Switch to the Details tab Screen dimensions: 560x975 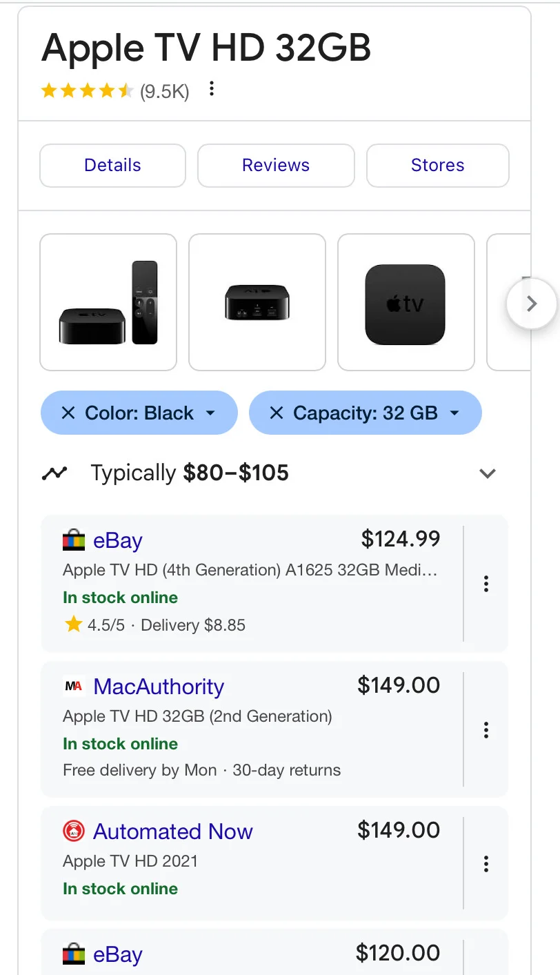coord(112,166)
